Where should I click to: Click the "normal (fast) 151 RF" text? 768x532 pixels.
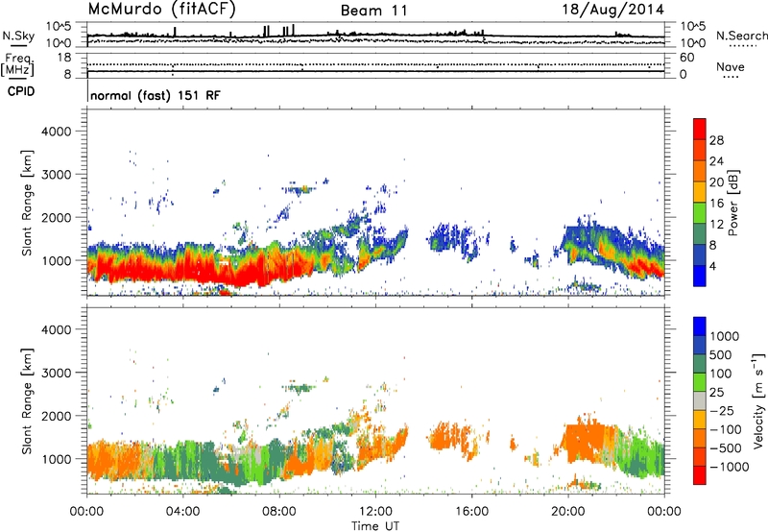(x=156, y=95)
